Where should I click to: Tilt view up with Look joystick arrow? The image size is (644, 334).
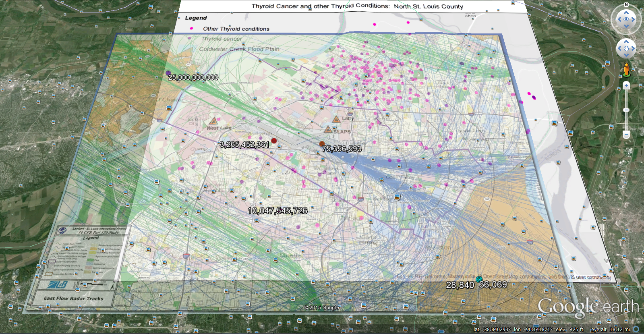(x=626, y=12)
